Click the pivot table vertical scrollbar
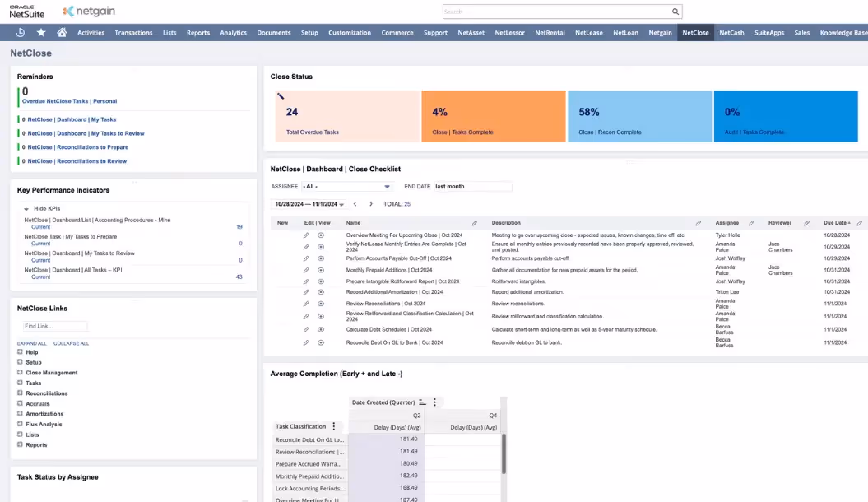The width and height of the screenshot is (868, 502). tap(504, 453)
